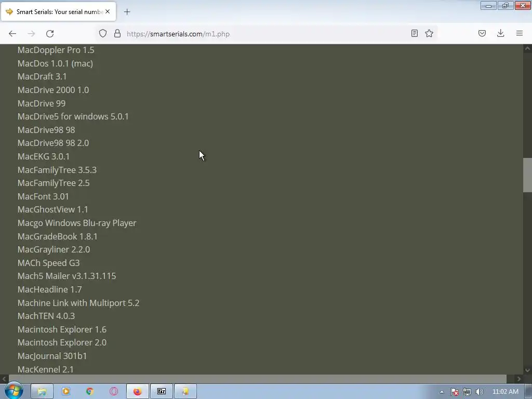Open MacGradeBook 1.8.1 link
532x399 pixels.
(57, 236)
